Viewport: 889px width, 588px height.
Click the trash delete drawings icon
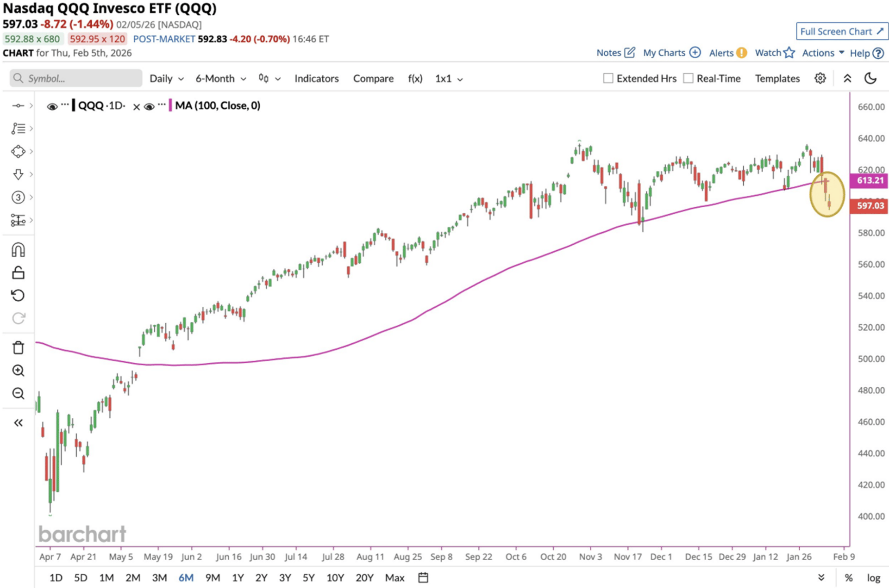point(18,348)
